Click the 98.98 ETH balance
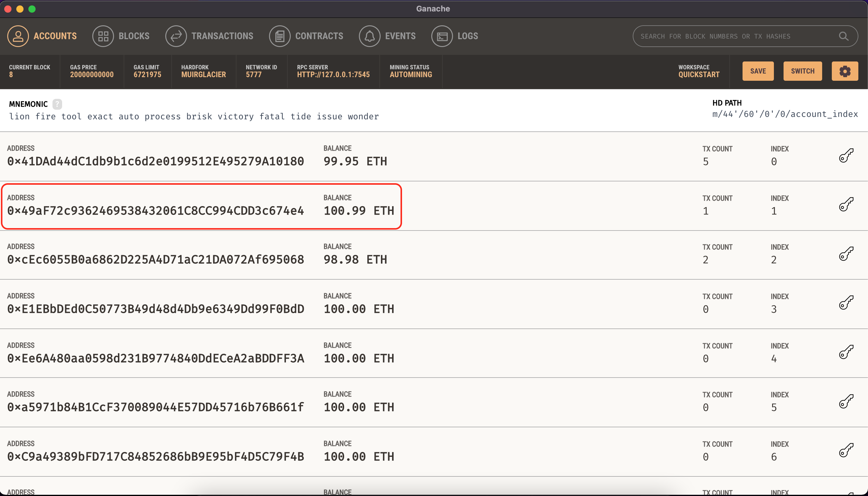 pos(355,259)
